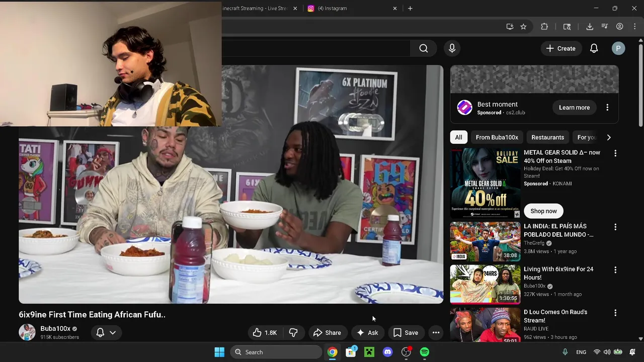Screen dimensions: 644x362
Task: Click the Shop now button
Action: tap(543, 211)
